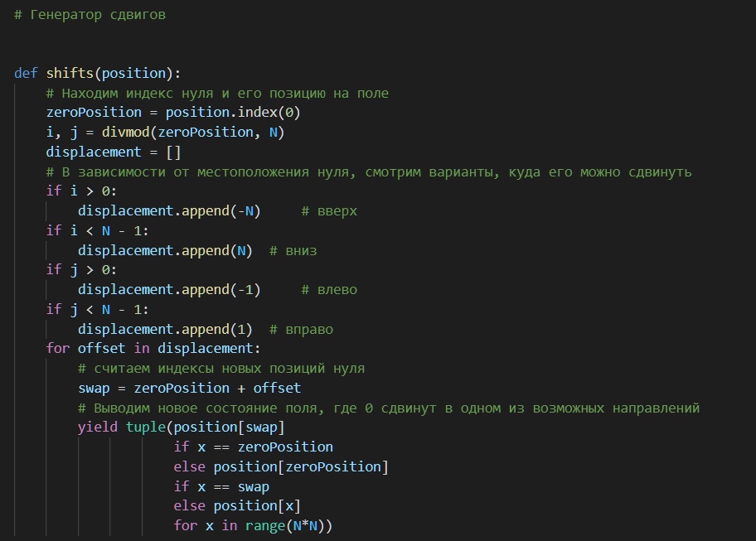756x541 pixels.
Task: Click 'position.index(0)' in the zeroPosition assignment
Action: 233,112
